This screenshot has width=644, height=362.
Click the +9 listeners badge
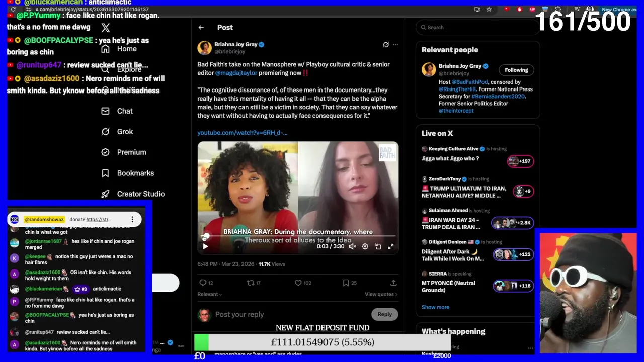coord(523,191)
